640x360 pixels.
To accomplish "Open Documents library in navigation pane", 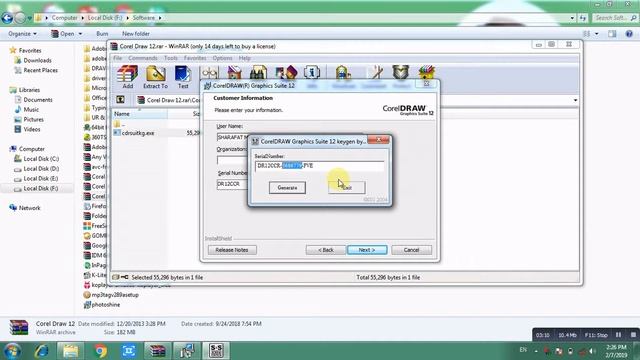I will tap(38, 100).
